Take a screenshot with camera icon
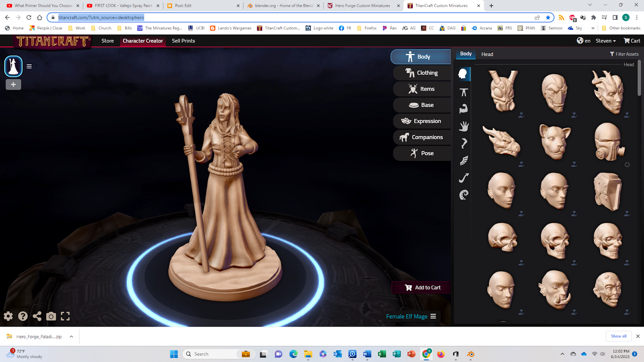Screen dimensions: 644x362 click(x=51, y=316)
